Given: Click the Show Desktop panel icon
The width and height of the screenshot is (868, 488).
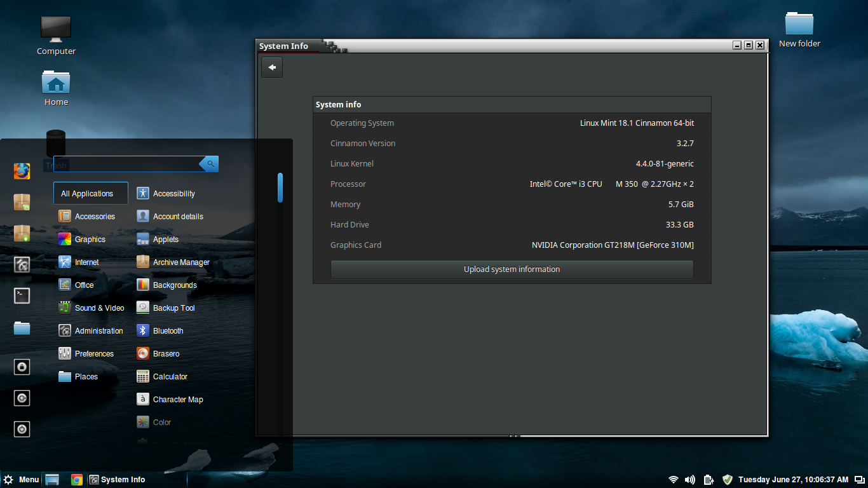Looking at the screenshot, I should [x=52, y=480].
